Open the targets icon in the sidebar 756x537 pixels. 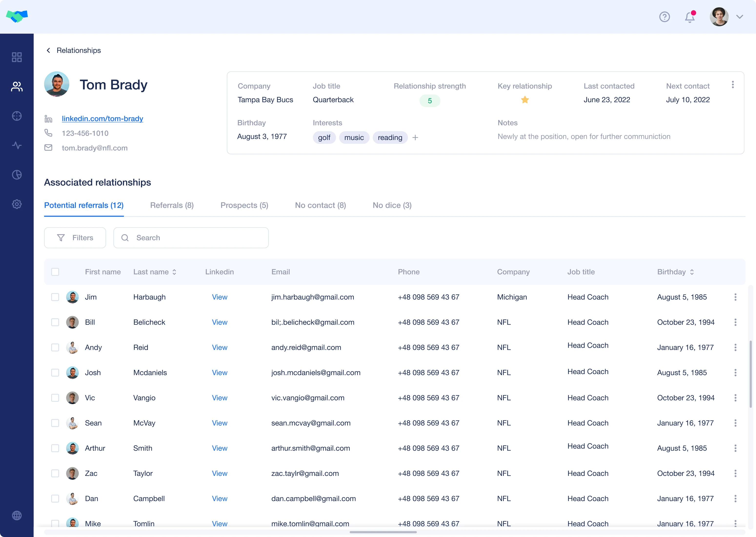click(x=17, y=116)
